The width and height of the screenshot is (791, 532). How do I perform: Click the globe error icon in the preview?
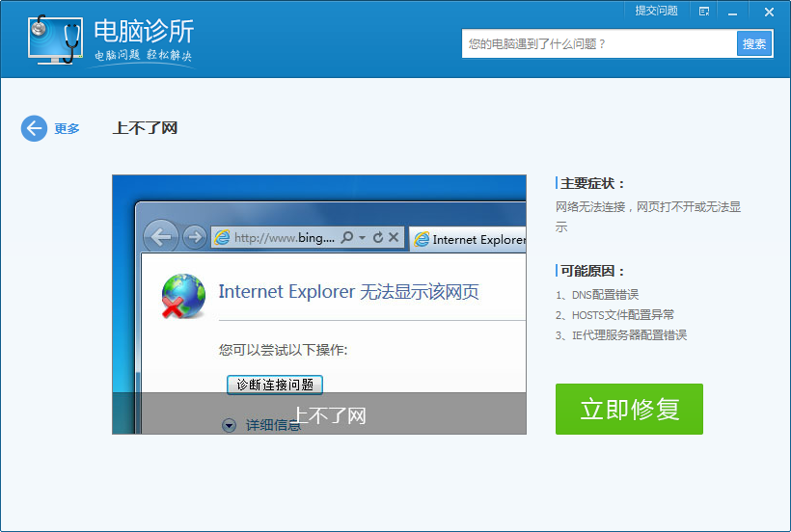[183, 296]
